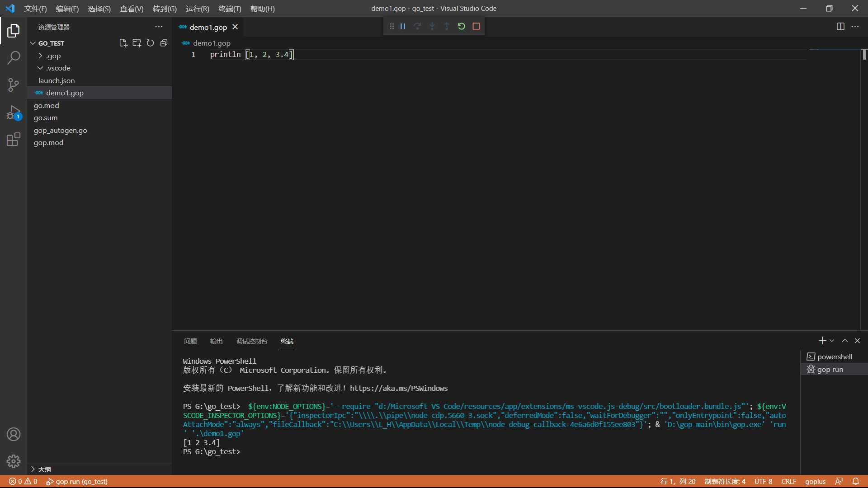The height and width of the screenshot is (488, 868).
Task: Change goplus language mode
Action: [815, 481]
